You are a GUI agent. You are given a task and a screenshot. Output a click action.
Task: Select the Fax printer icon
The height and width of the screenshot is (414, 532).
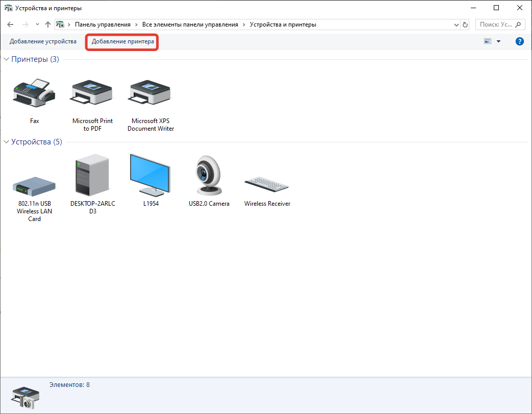(34, 94)
